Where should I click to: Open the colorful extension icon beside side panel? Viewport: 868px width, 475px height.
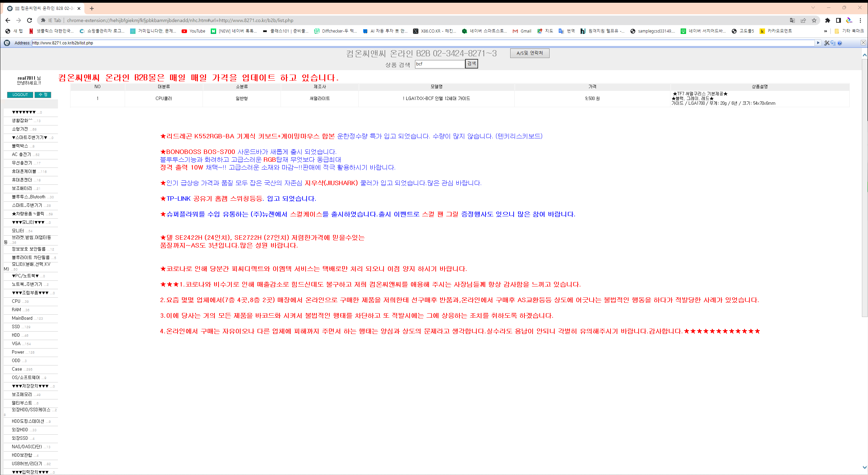pos(849,20)
